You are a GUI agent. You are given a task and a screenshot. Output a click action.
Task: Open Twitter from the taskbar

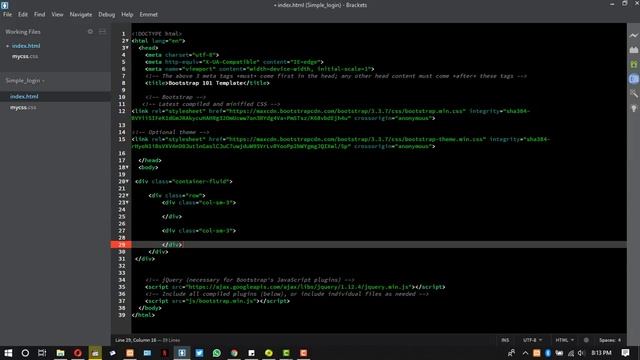tap(199, 353)
